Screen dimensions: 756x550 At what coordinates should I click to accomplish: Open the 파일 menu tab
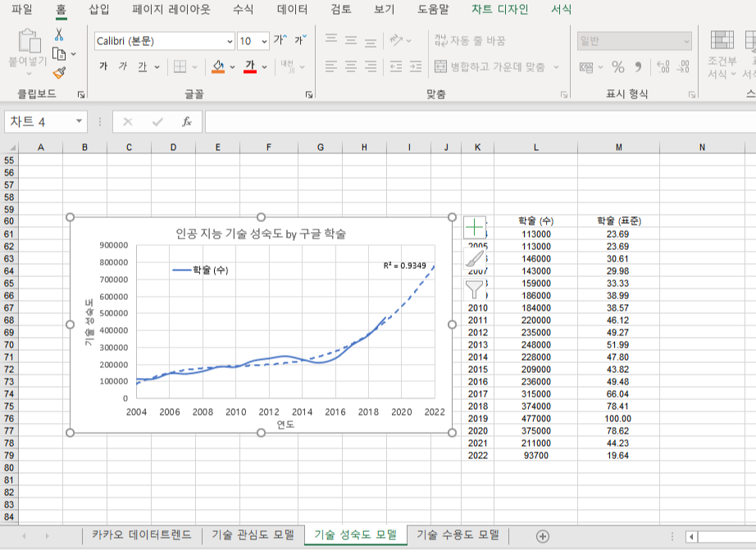point(21,9)
